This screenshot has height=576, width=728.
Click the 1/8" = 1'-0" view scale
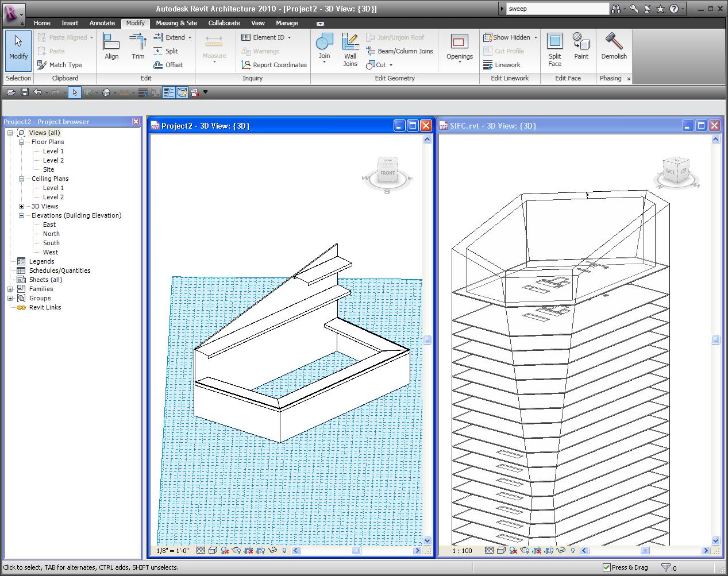[x=172, y=551]
